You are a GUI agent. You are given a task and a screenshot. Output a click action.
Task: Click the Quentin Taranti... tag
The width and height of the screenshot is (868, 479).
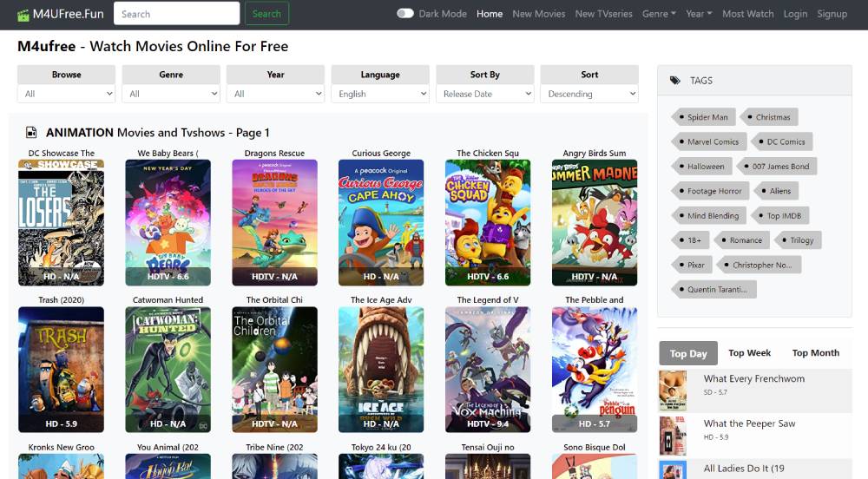pos(713,289)
